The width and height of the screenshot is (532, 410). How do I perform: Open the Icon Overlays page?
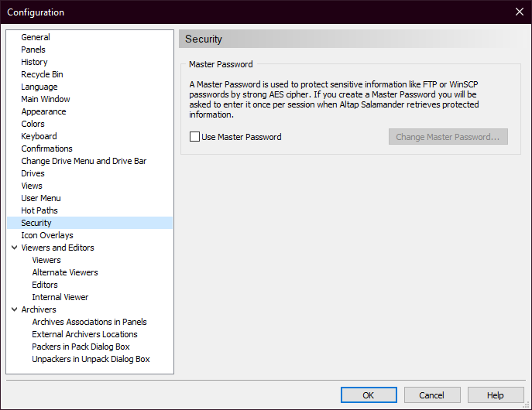click(x=47, y=235)
